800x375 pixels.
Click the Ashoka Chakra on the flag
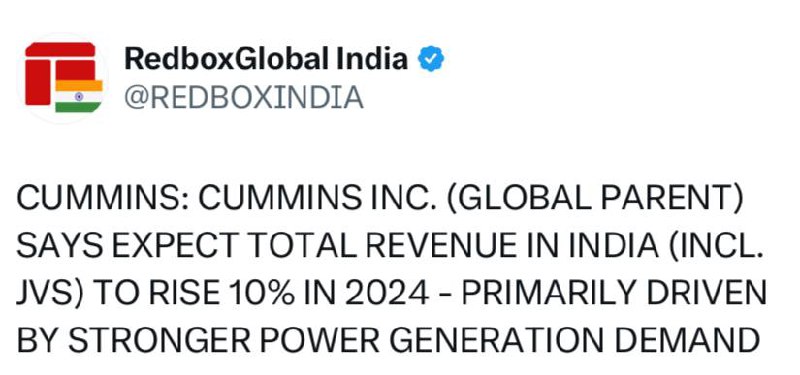click(x=79, y=96)
